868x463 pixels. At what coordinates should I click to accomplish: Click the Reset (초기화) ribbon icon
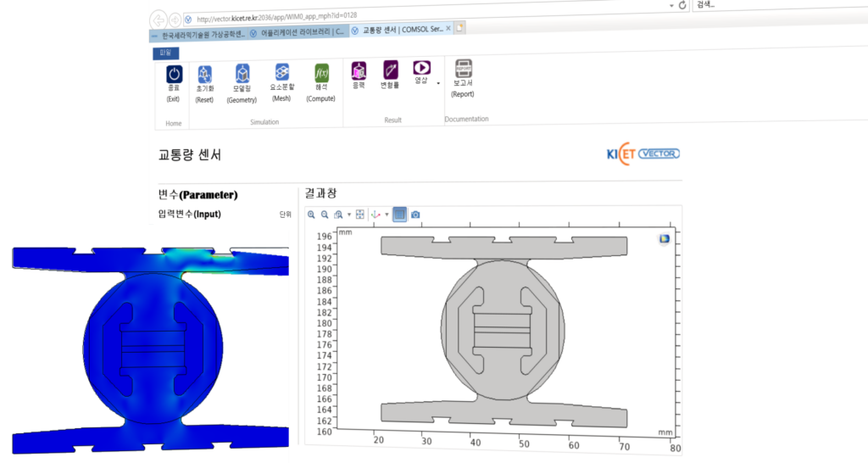click(204, 75)
